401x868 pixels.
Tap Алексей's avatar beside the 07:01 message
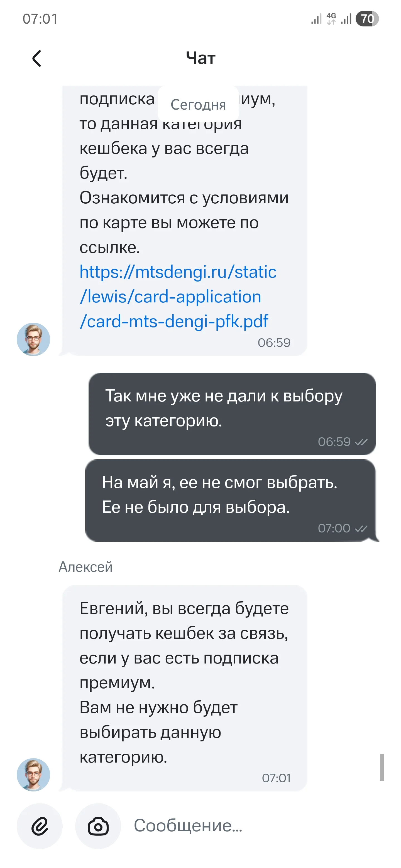click(33, 774)
